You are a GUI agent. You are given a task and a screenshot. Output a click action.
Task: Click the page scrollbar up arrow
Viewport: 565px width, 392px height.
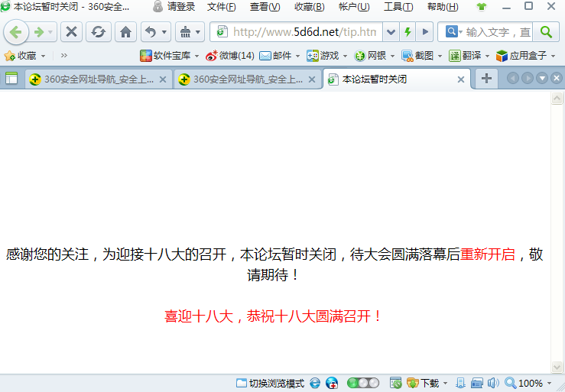click(557, 98)
